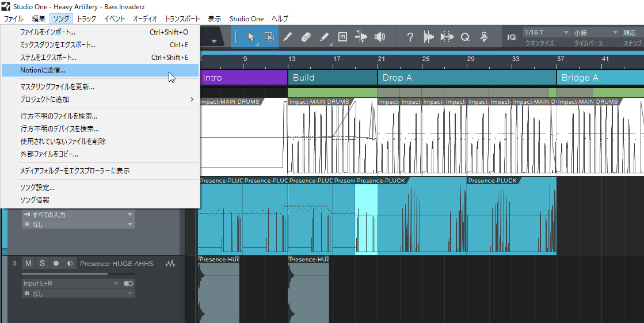This screenshot has height=323, width=644.
Task: Select the Mute tool
Action: [x=342, y=37]
